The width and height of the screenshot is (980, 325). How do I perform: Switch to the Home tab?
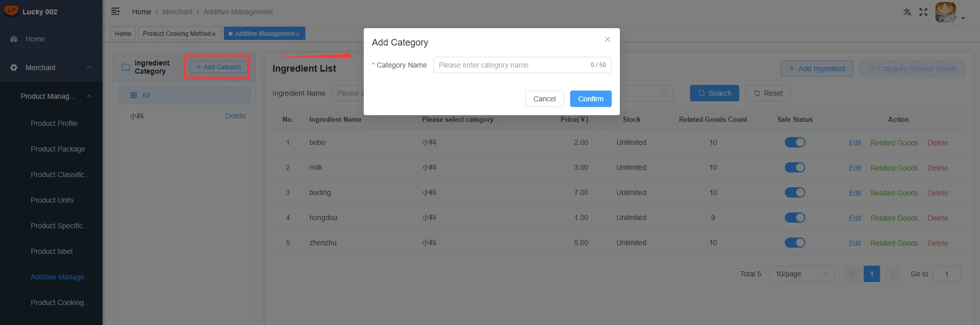(x=123, y=34)
